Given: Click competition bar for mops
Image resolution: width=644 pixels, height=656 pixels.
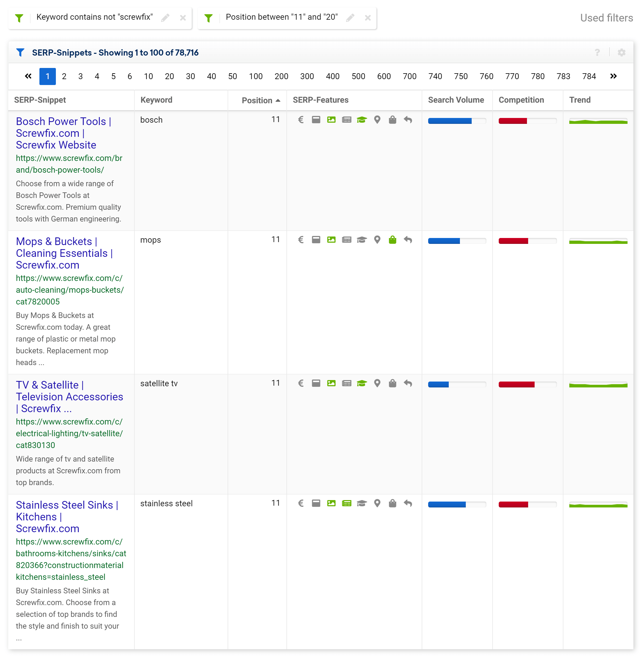Looking at the screenshot, I should pos(528,241).
